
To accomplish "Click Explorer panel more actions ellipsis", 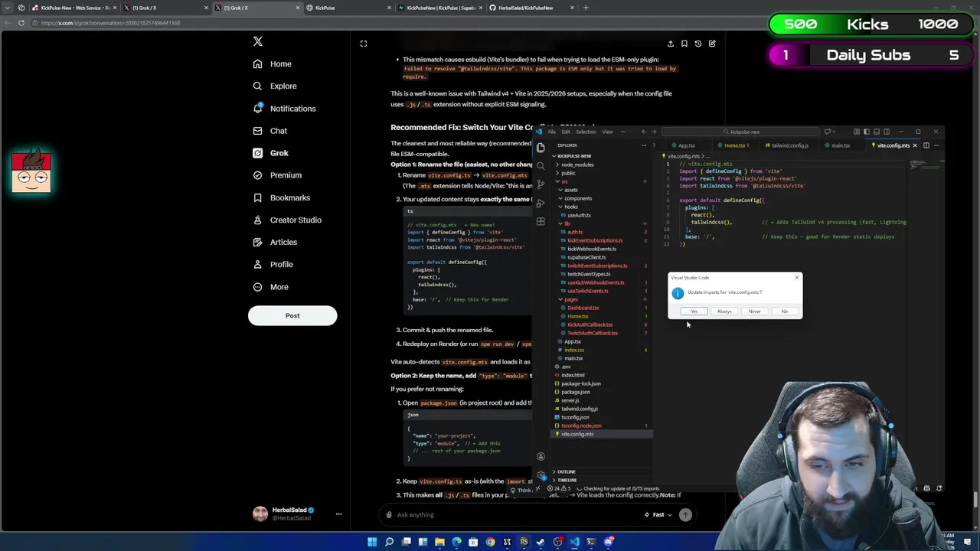I will click(644, 145).
